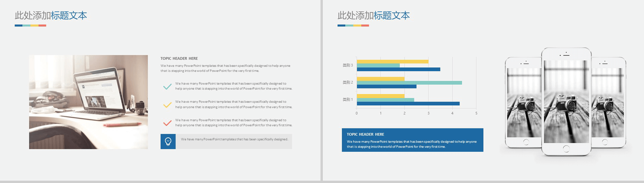Select the yellow bar of 类别 3
This screenshot has width=644, height=183.
click(x=392, y=62)
